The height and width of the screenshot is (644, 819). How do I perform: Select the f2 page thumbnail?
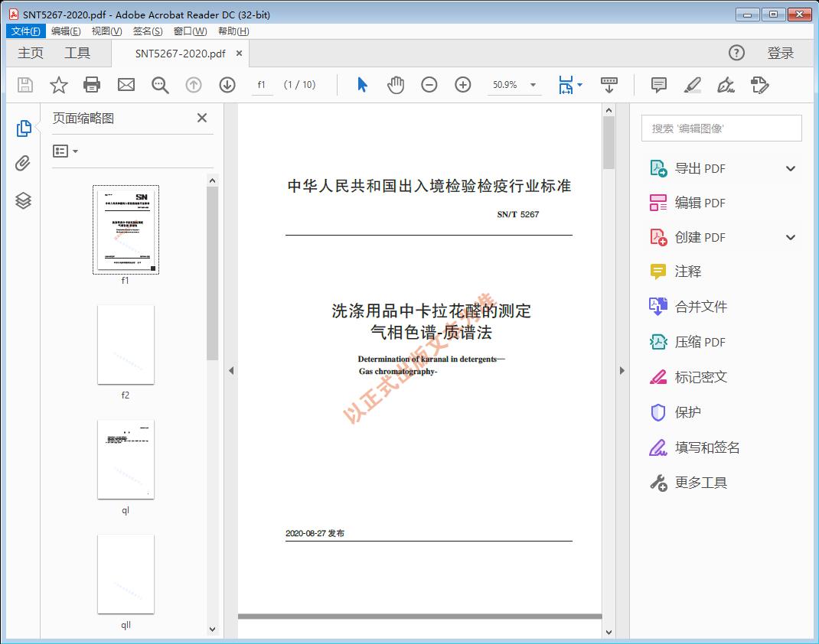[x=126, y=344]
